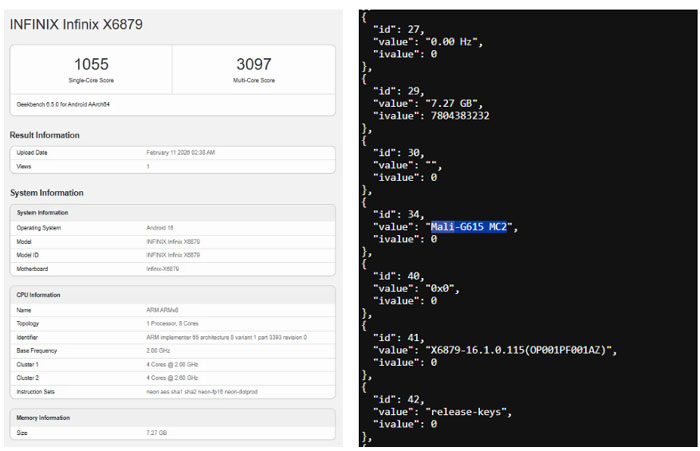Select the Operating System Android 16 row
The height and width of the screenshot is (451, 700).
pos(172,228)
